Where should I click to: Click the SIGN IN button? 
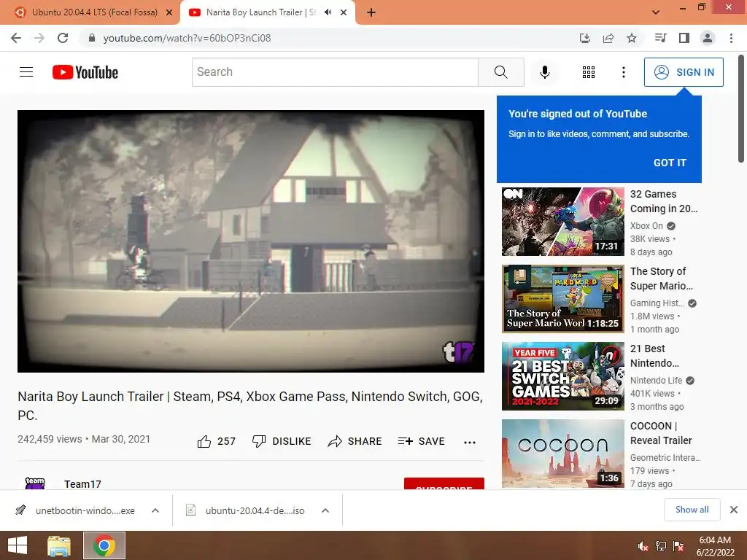point(684,72)
